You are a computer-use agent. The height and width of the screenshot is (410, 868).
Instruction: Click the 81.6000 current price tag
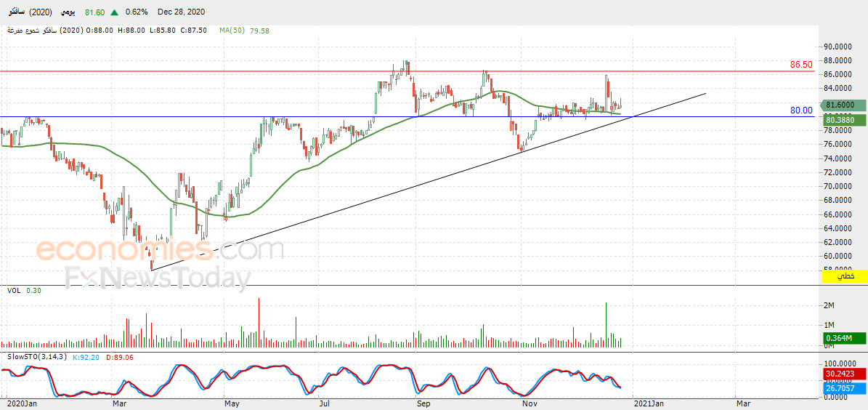[841, 105]
